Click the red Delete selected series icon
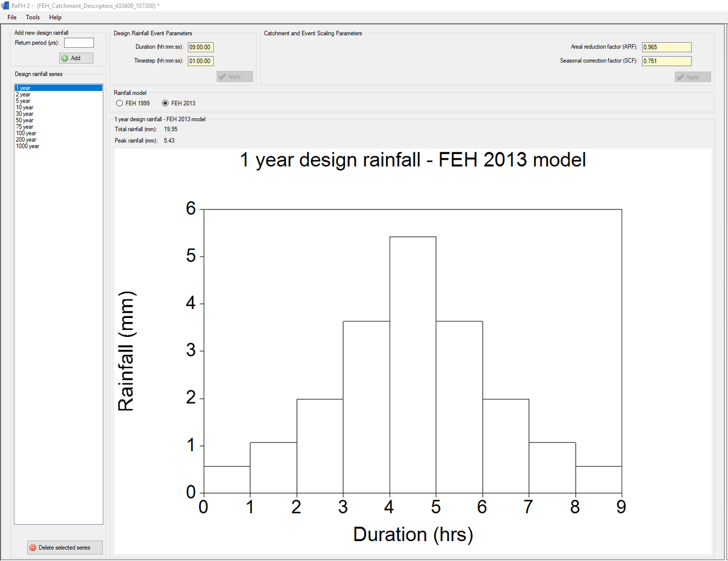This screenshot has width=728, height=561. [33, 547]
